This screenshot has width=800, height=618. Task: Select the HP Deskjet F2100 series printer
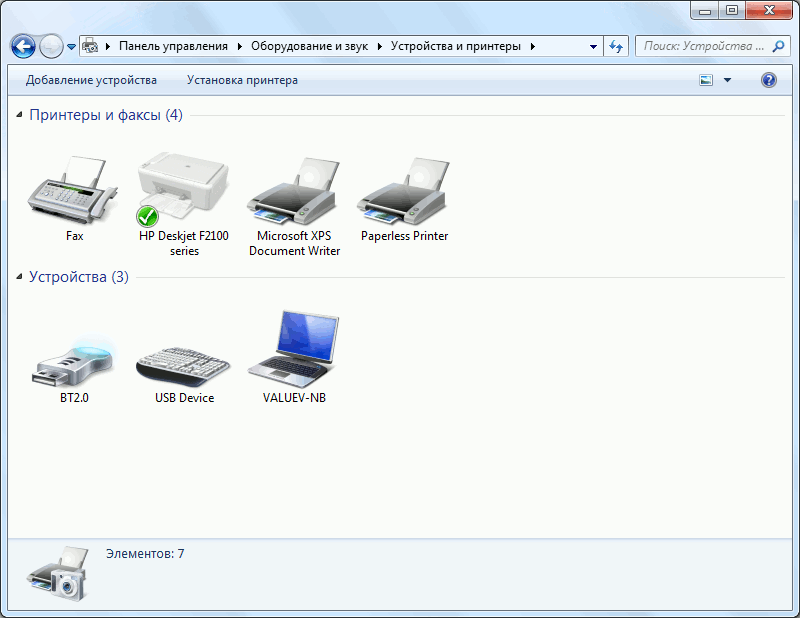pyautogui.click(x=183, y=190)
